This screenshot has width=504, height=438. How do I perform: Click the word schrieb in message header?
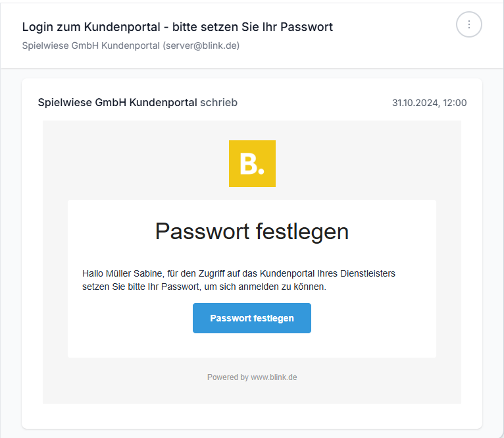(x=218, y=102)
